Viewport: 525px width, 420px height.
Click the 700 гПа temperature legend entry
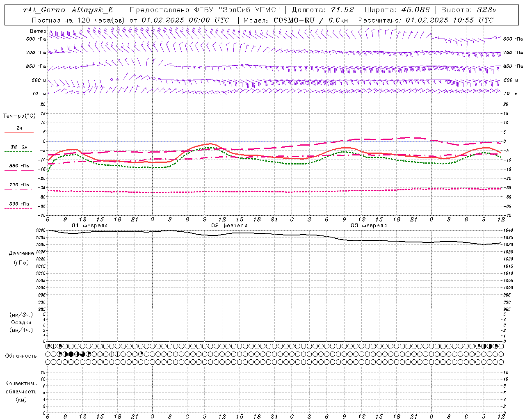click(19, 185)
